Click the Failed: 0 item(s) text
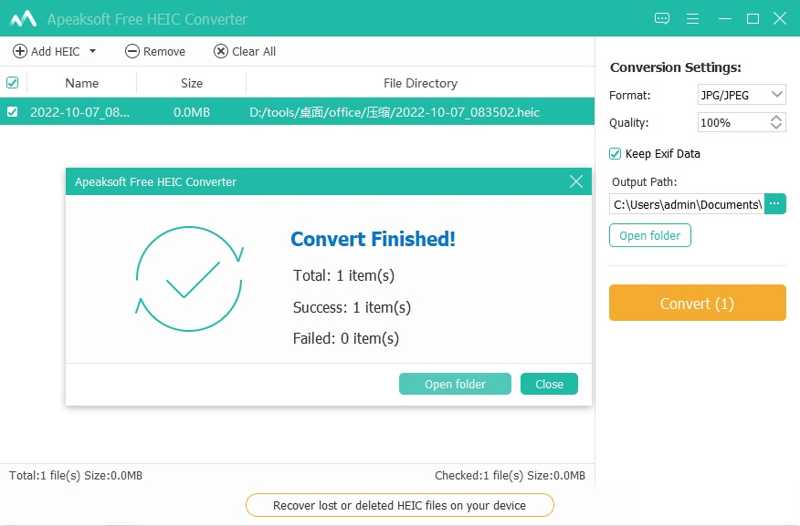The height and width of the screenshot is (526, 800). [x=346, y=338]
